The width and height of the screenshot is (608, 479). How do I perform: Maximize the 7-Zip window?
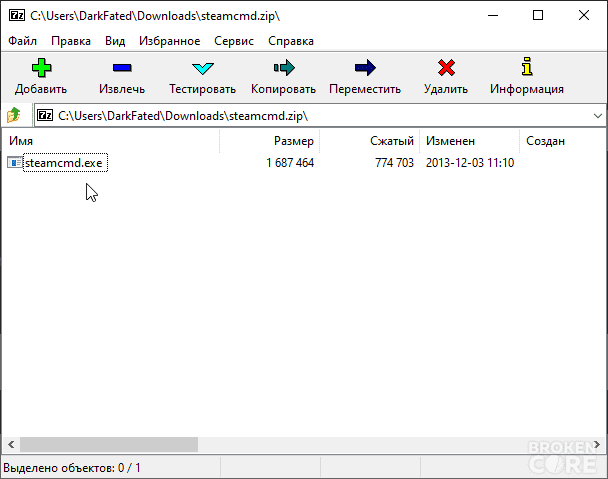pos(538,16)
